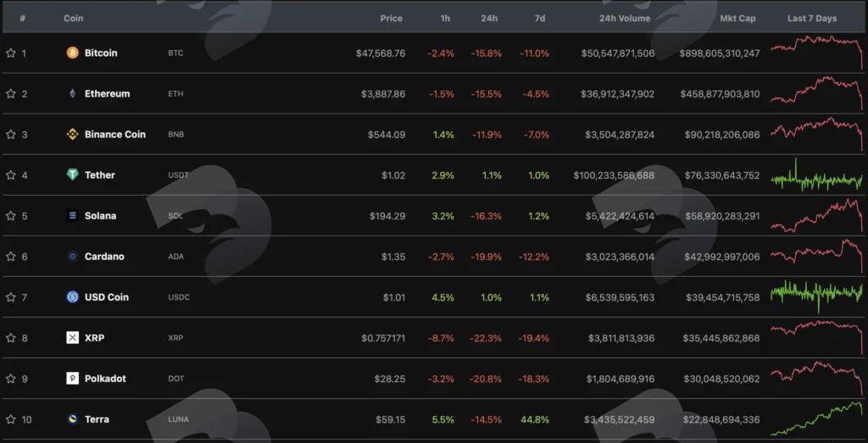This screenshot has height=443, width=868.
Task: Open the Terra coin name link
Action: 97,419
